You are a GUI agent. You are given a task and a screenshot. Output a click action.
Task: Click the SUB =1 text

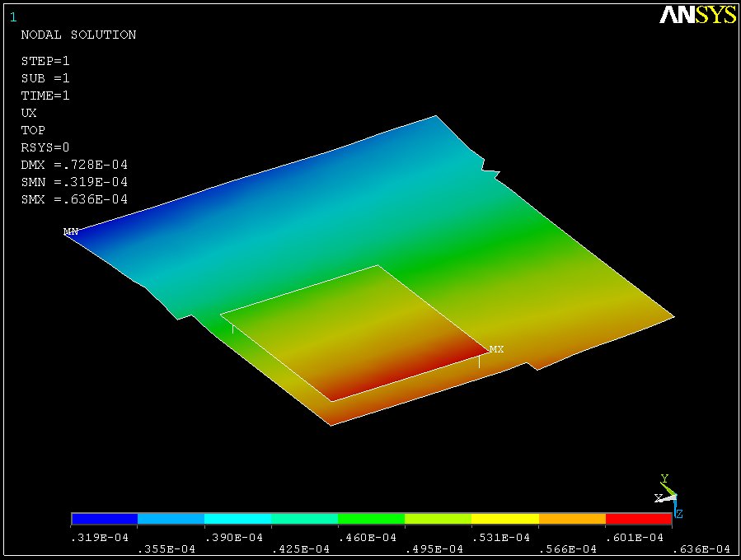[x=45, y=78]
